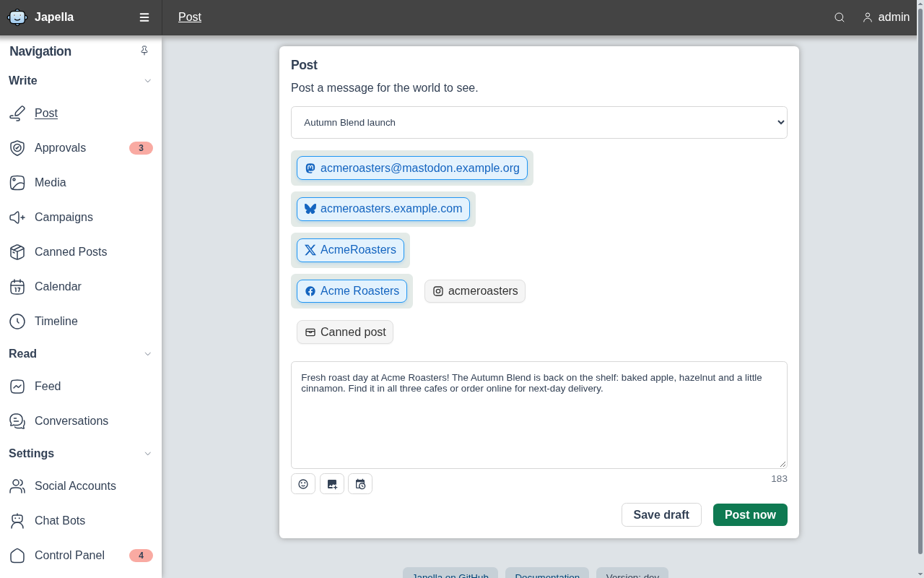The width and height of the screenshot is (924, 578).
Task: Click the Conversations chat bubbles icon
Action: 17,421
